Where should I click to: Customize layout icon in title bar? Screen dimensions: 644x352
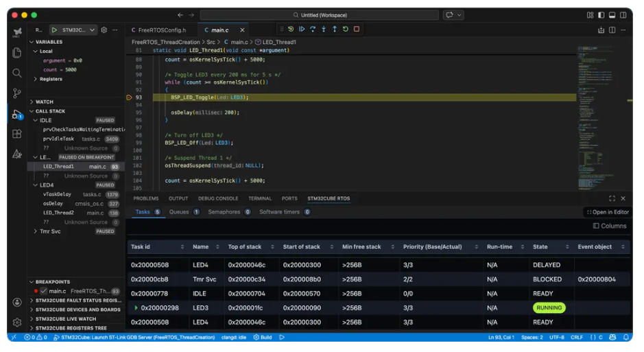click(591, 15)
